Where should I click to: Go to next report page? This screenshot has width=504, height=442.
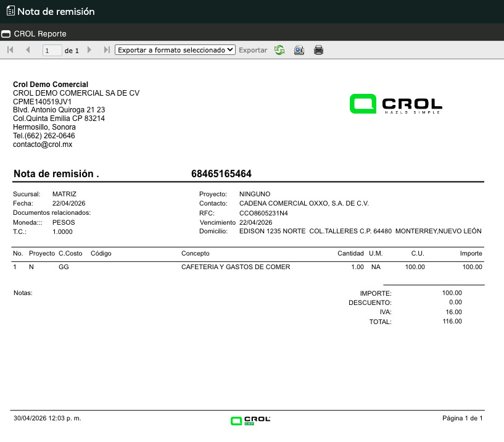tap(89, 50)
